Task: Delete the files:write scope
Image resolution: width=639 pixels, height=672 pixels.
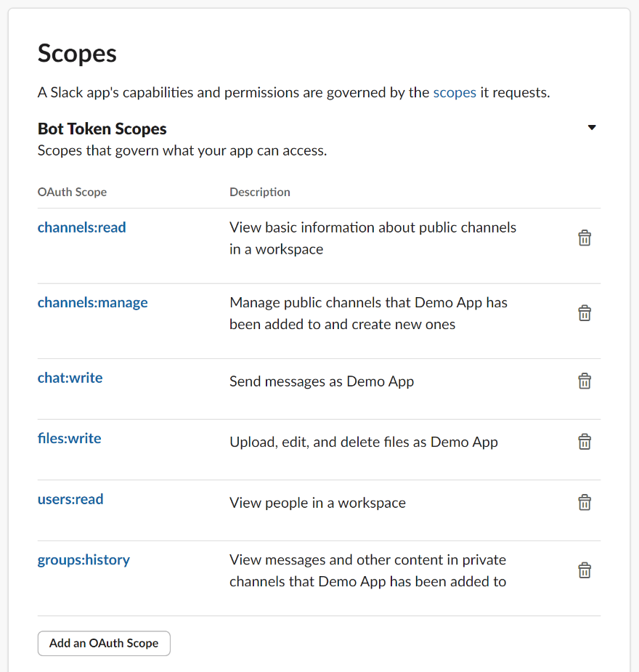Action: pos(584,442)
